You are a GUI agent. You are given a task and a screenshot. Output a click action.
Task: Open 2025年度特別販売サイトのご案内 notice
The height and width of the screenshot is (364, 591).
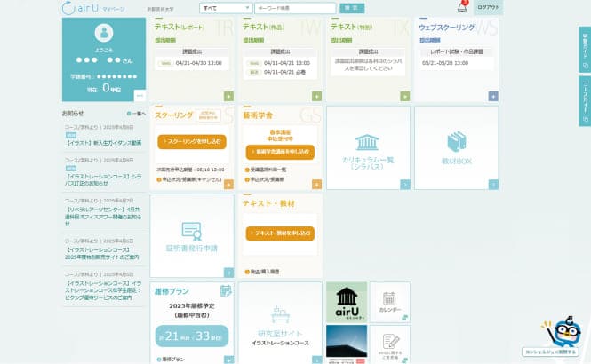tap(102, 253)
